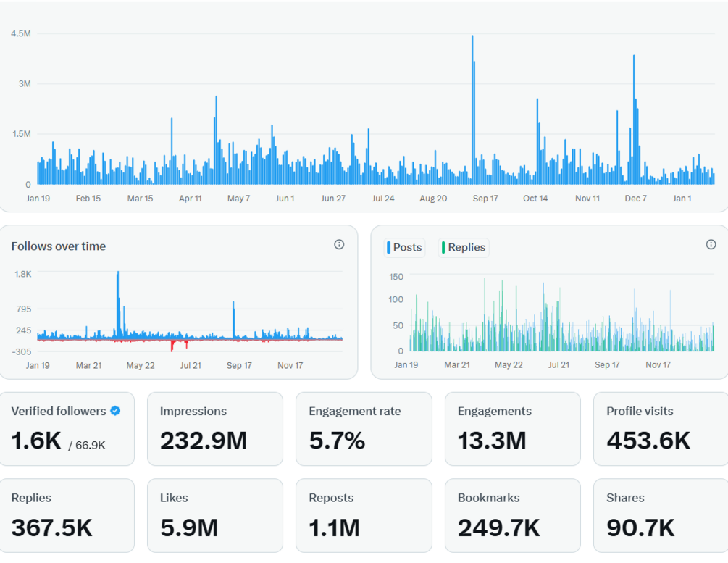Click the Feb 15 axis label on impressions chart
The image size is (728, 563).
[x=88, y=199]
